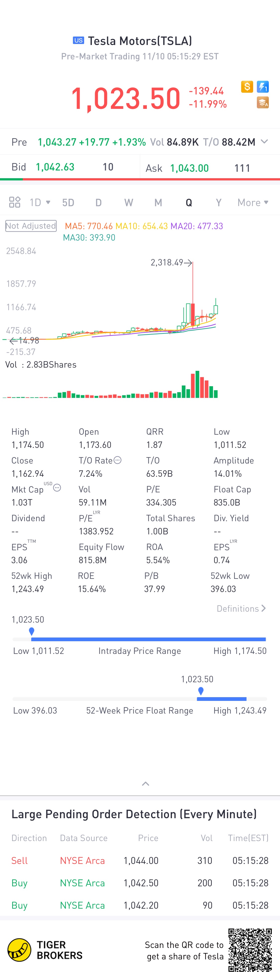Tap the orange dollar sign icon

coord(247,87)
